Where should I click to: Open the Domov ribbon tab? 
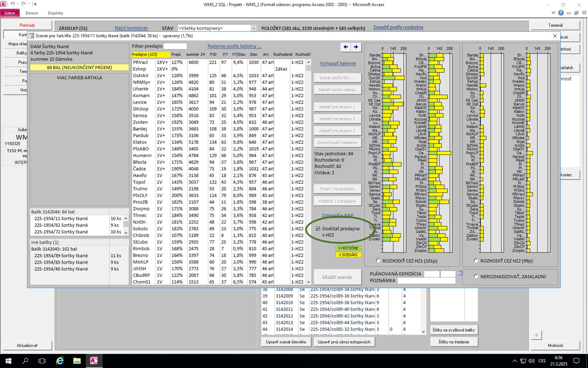pyautogui.click(x=32, y=13)
